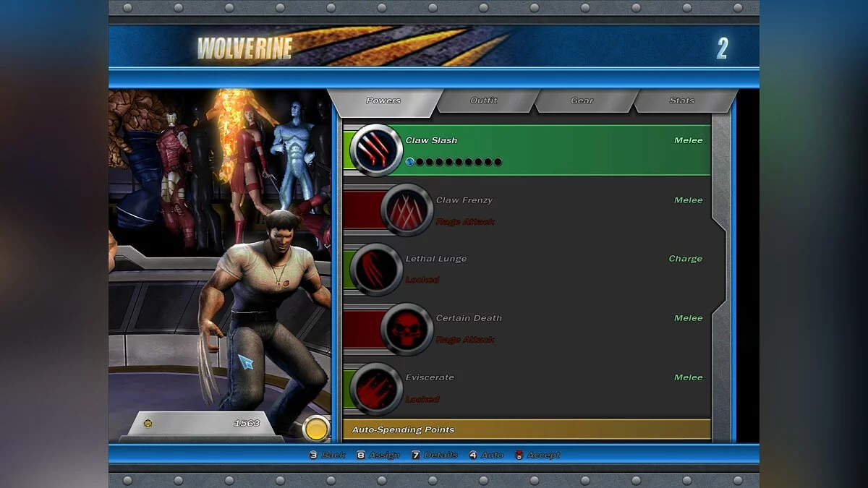Select the Claw Slash power icon

[376, 150]
